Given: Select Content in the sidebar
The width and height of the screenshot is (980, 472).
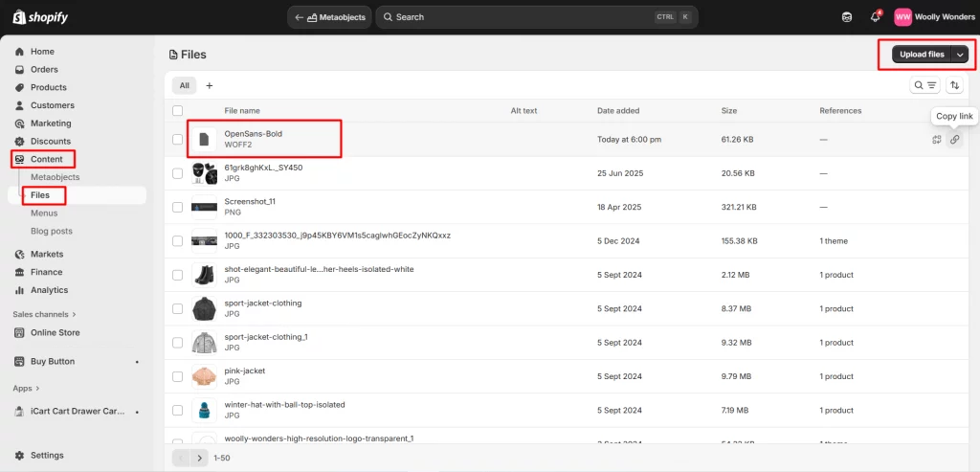Looking at the screenshot, I should 46,159.
